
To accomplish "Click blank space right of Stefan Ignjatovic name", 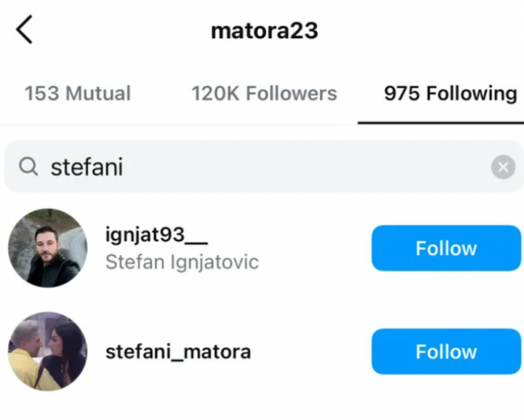I will pyautogui.click(x=314, y=262).
